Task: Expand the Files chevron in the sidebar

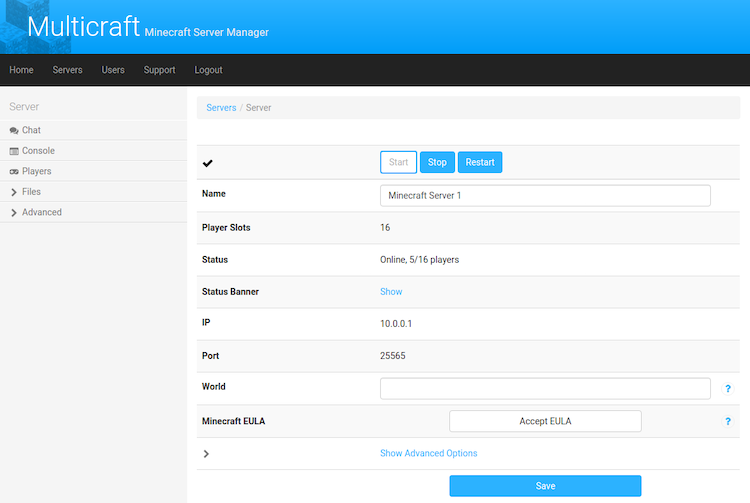Action: tap(14, 192)
